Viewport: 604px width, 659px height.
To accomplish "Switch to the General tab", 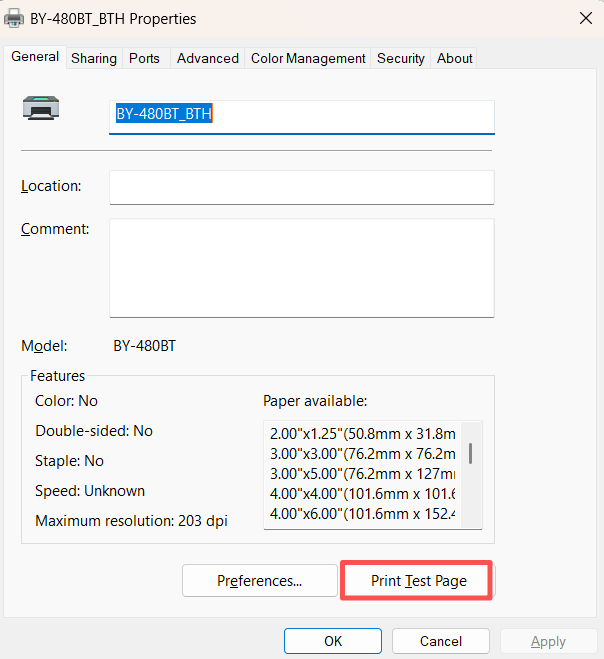I will click(35, 57).
